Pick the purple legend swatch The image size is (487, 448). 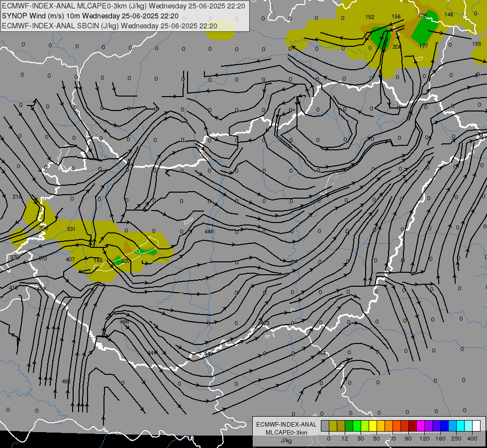pyautogui.click(x=429, y=426)
